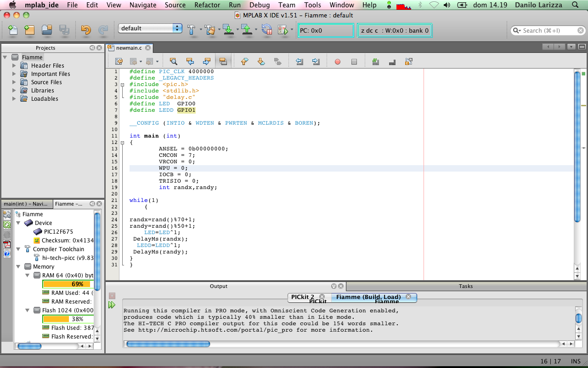Open the dashboard help question-mark icon

(7, 253)
